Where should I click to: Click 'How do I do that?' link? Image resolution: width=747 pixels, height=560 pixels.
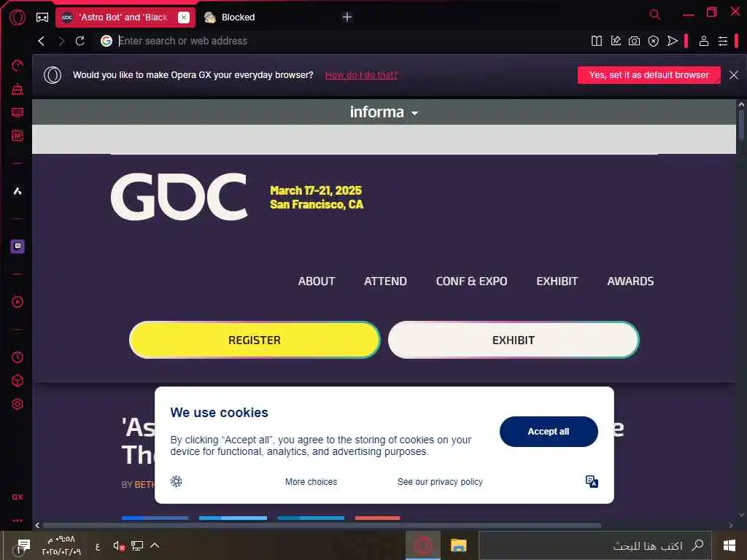pos(361,75)
